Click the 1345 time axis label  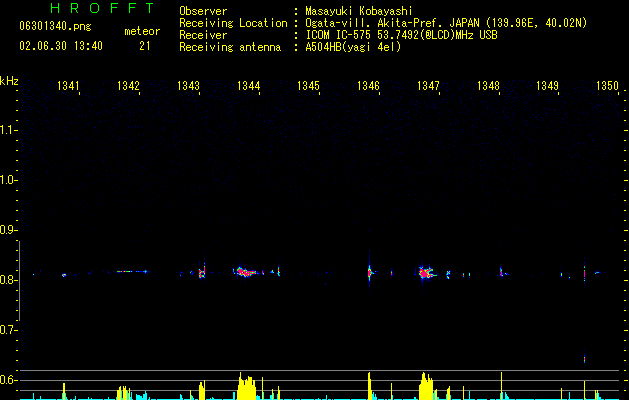point(308,86)
